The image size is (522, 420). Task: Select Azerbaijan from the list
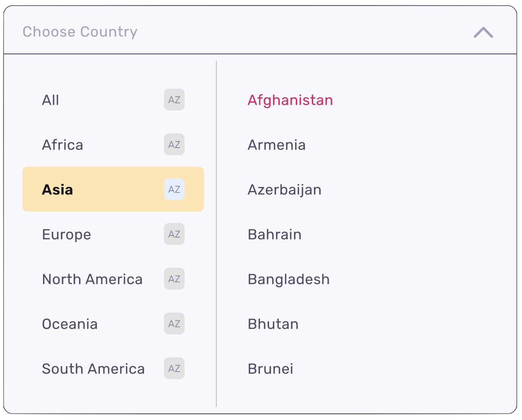(x=284, y=190)
